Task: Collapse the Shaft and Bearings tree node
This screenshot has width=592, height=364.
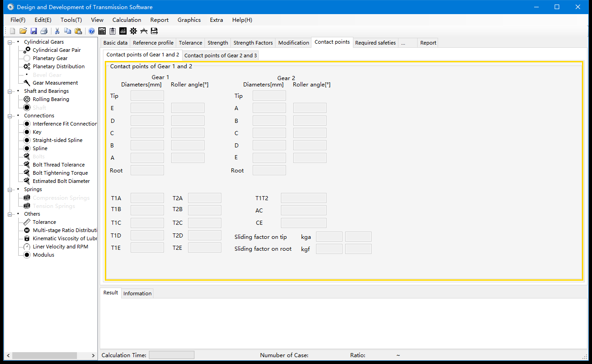Action: pos(10,91)
